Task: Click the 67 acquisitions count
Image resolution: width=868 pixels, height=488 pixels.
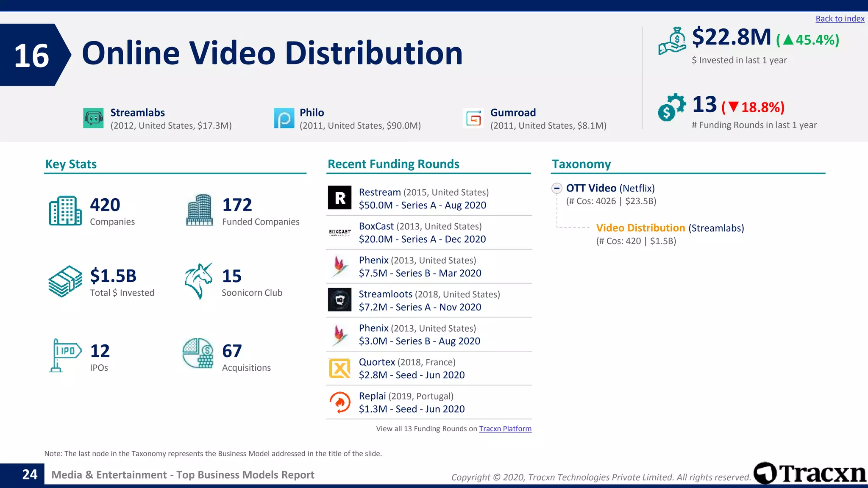Action: point(232,351)
